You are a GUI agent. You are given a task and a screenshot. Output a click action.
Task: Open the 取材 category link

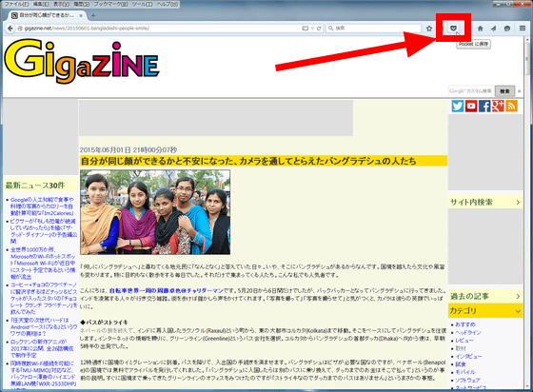461,348
